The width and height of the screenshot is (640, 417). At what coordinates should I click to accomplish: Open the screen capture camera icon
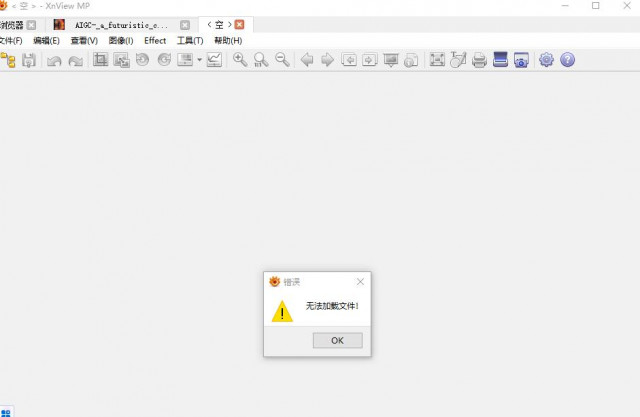click(x=521, y=60)
